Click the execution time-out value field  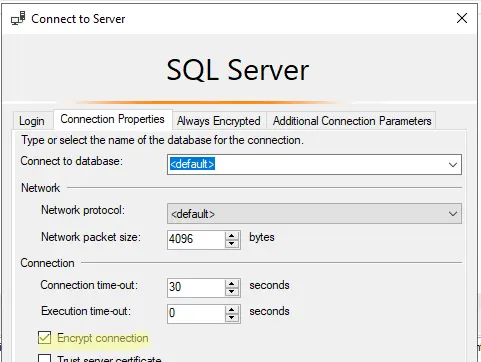(196, 314)
